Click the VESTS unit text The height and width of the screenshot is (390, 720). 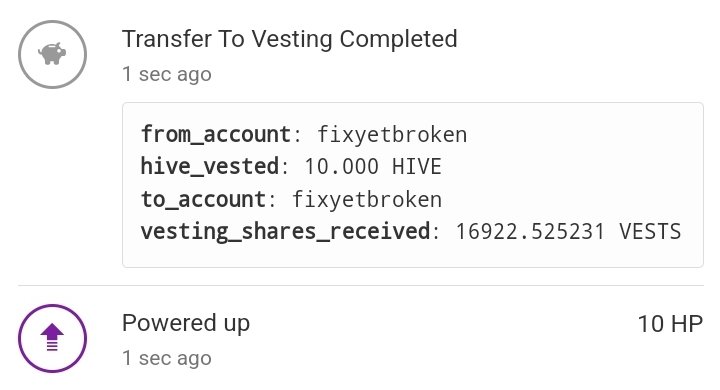pos(650,231)
